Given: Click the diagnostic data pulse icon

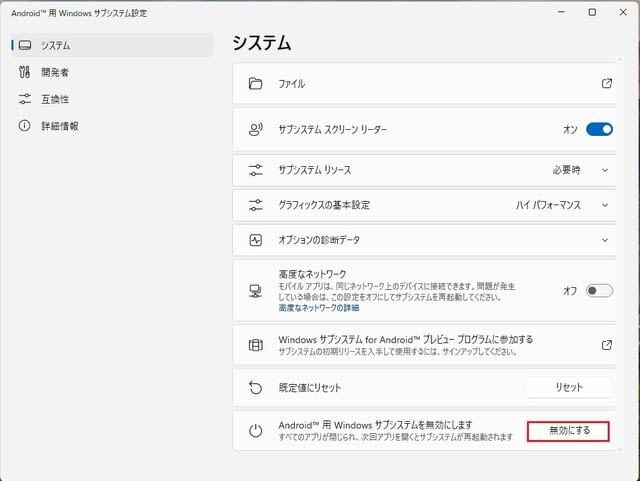Looking at the screenshot, I should click(256, 240).
